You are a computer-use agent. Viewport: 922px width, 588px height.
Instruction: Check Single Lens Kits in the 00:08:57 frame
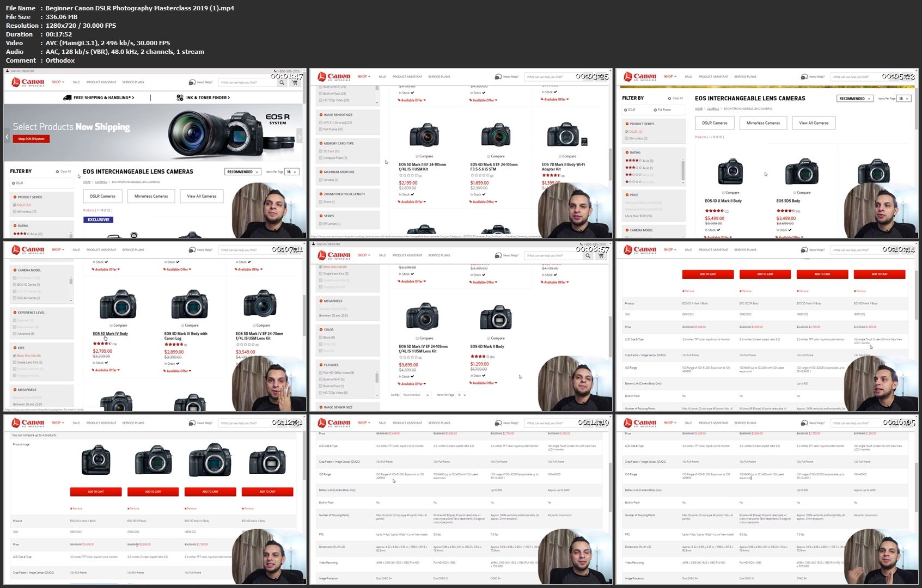(321, 273)
